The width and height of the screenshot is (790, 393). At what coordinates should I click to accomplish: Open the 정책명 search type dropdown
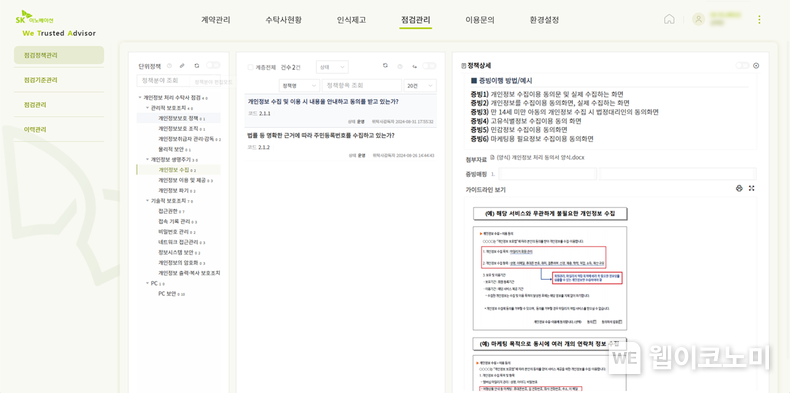click(299, 86)
